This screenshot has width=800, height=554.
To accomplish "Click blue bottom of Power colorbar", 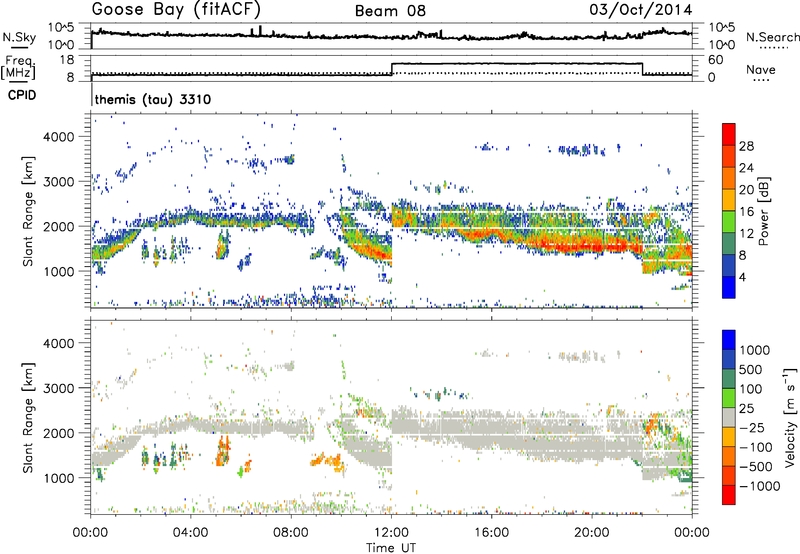I will (729, 287).
